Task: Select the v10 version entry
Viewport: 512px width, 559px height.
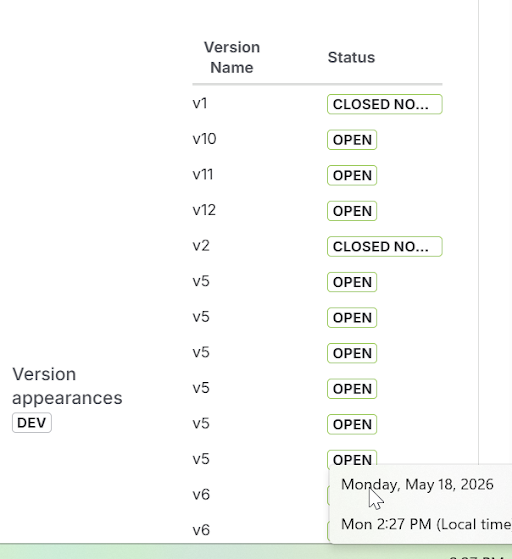Action: [204, 139]
